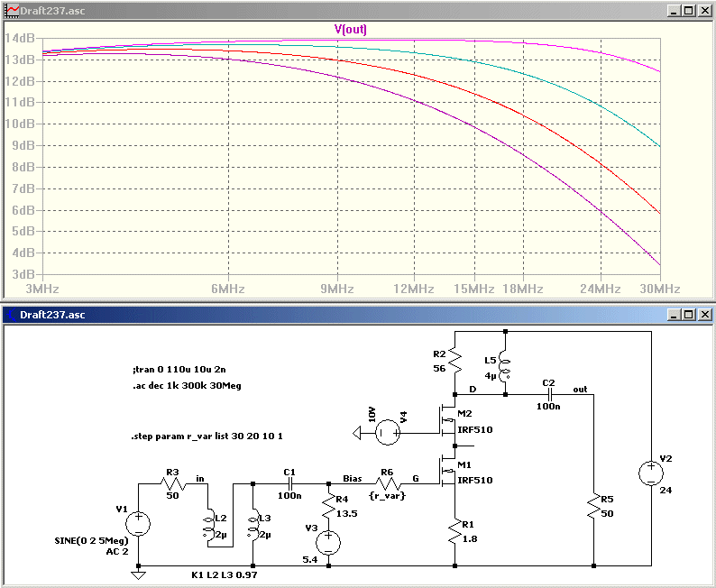Click the .step param r_var list directive
Viewport: 716px width, 588px height.
coord(207,436)
